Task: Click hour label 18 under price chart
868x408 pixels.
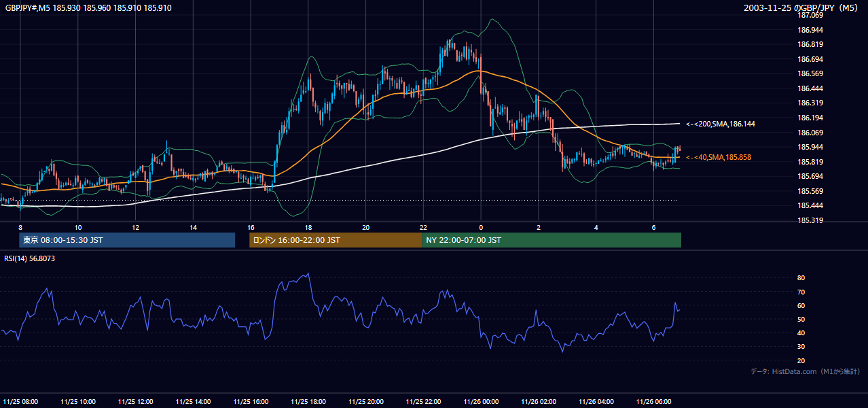Action: [308, 227]
